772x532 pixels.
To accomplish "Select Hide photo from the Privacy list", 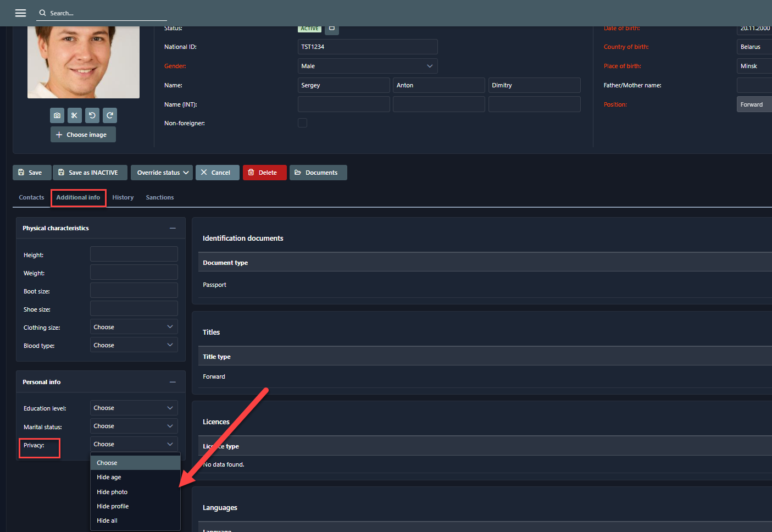I will pyautogui.click(x=112, y=492).
